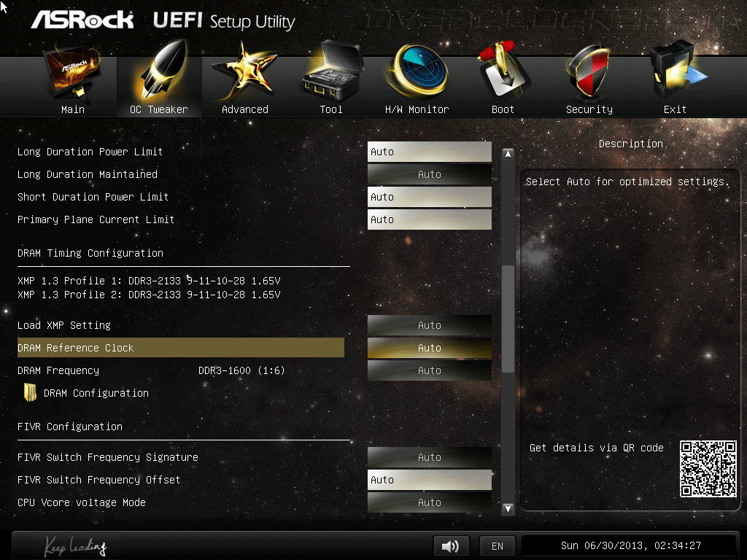Click the DDR3-1600 (1:6) value

241,370
